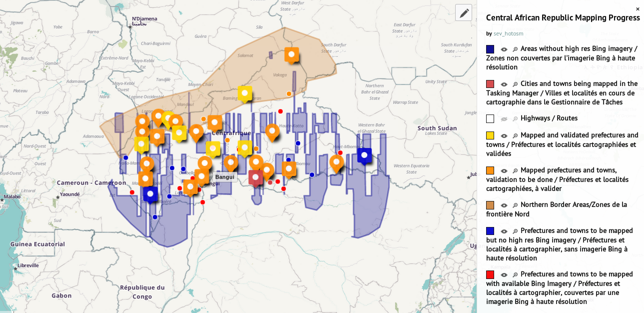Zoom to 'with available Bing Imagery' layer

[x=515, y=275]
